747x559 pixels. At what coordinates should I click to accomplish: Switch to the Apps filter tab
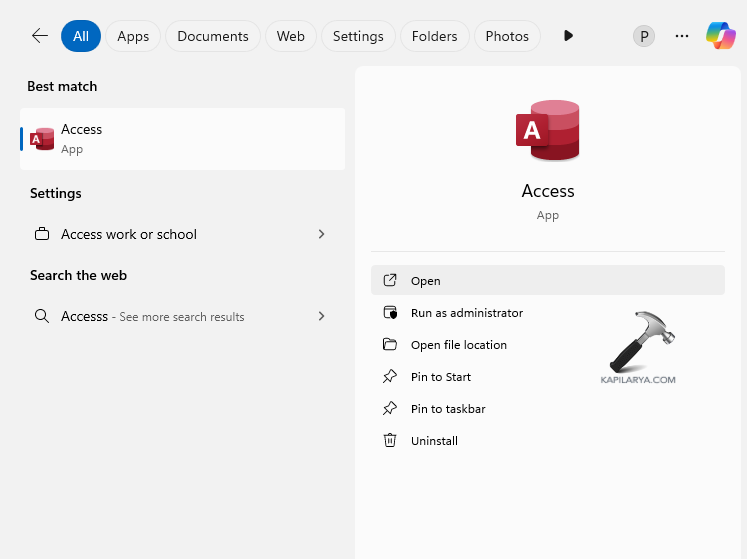point(133,36)
